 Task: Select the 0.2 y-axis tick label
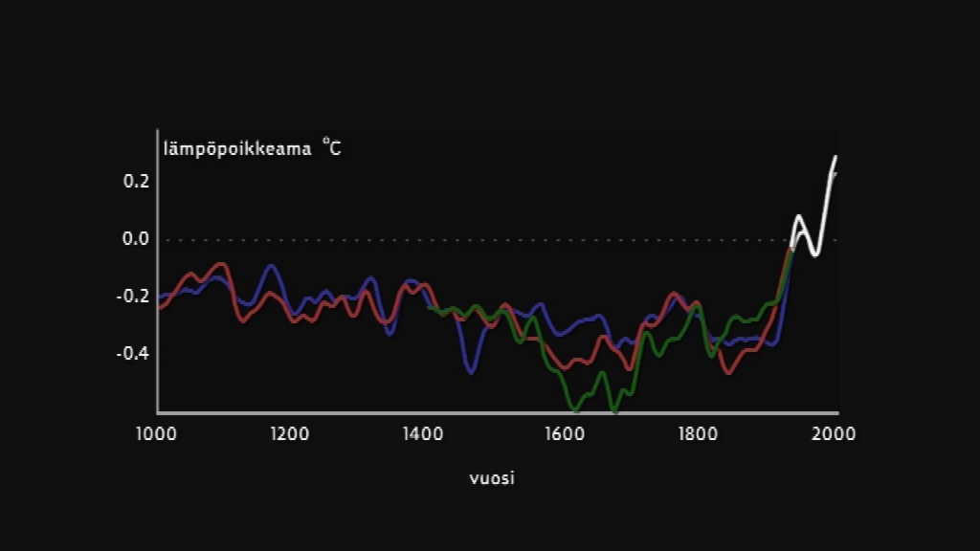click(136, 182)
